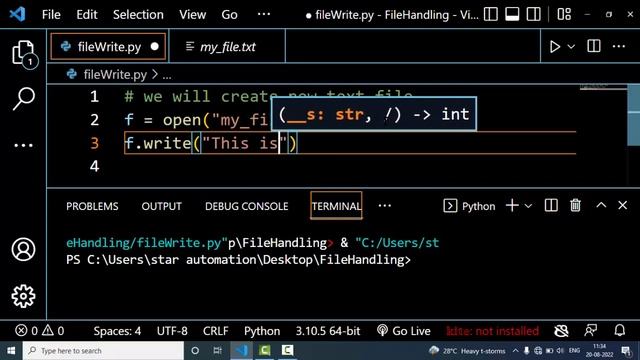The height and width of the screenshot is (360, 640).
Task: Click the green Camtasia taskbar icon
Action: 264,350
